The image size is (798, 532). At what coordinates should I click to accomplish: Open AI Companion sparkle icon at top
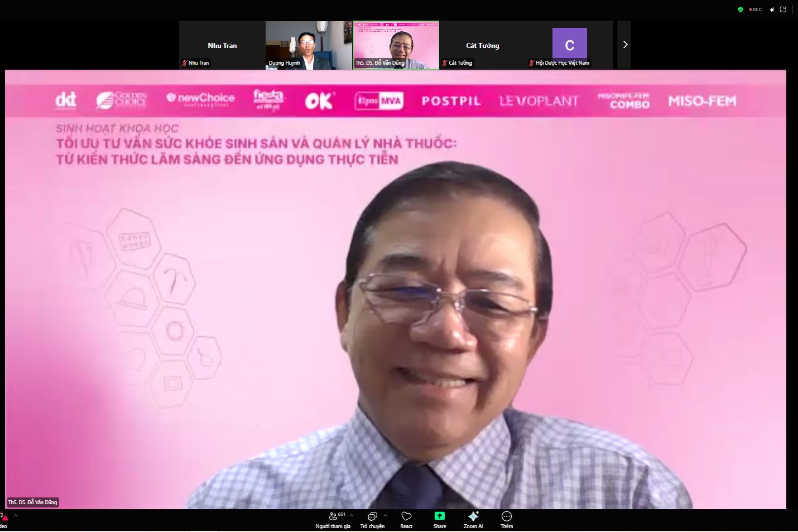(772, 9)
